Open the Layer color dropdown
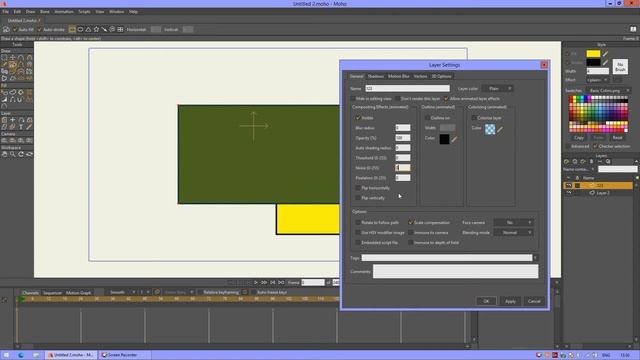The width and height of the screenshot is (640, 360). (x=498, y=89)
